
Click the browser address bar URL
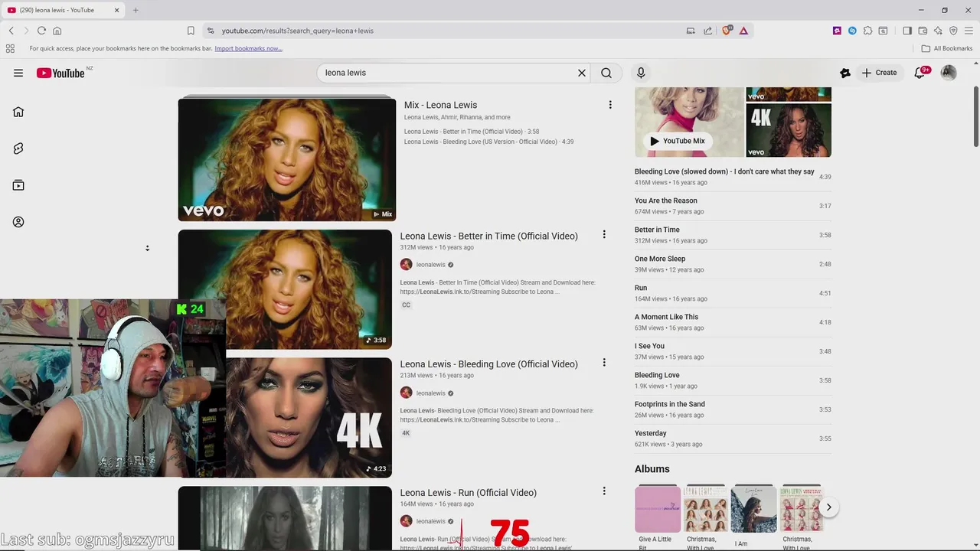[298, 31]
